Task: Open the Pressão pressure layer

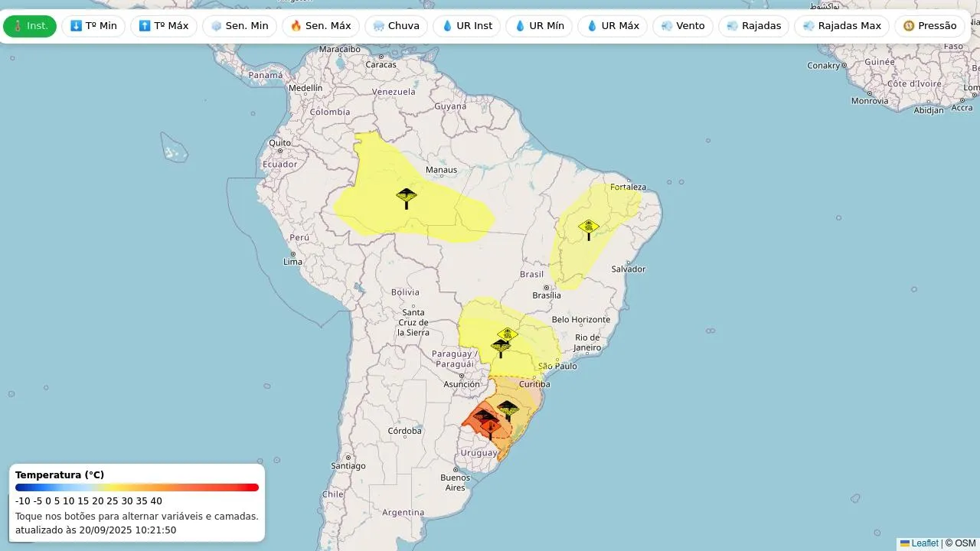Action: click(929, 26)
